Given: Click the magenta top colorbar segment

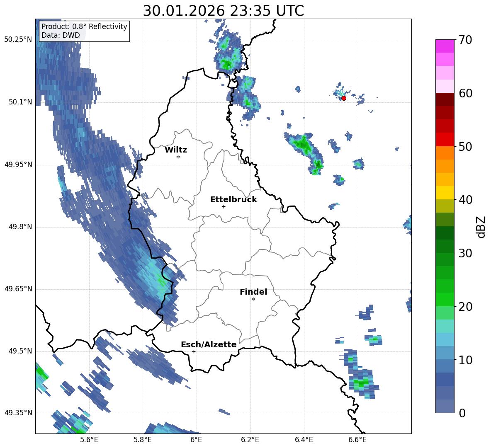Looking at the screenshot, I should click(445, 46).
